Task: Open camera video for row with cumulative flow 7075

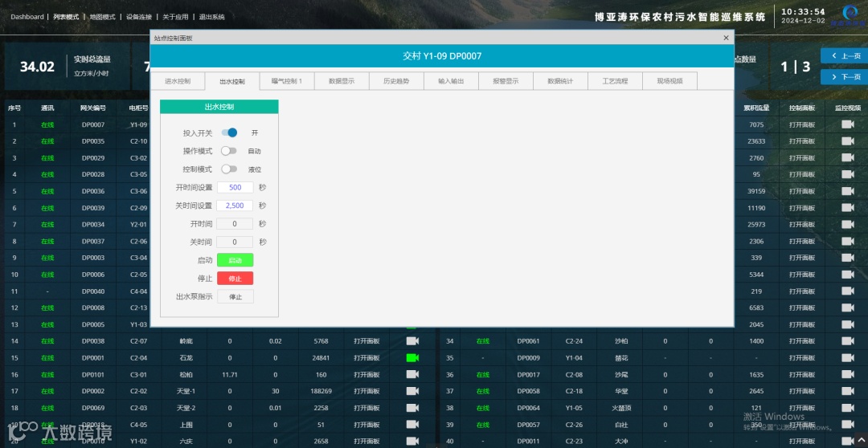Action: 848,124
